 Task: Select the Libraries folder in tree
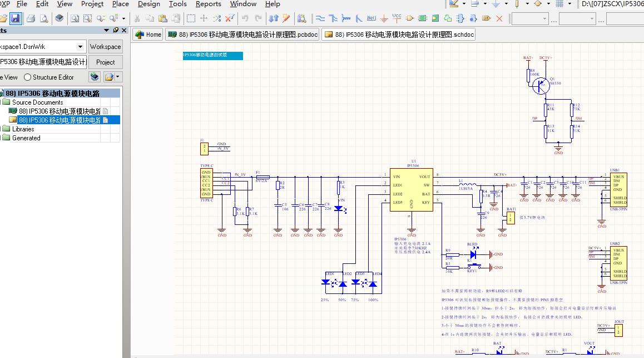tap(23, 129)
